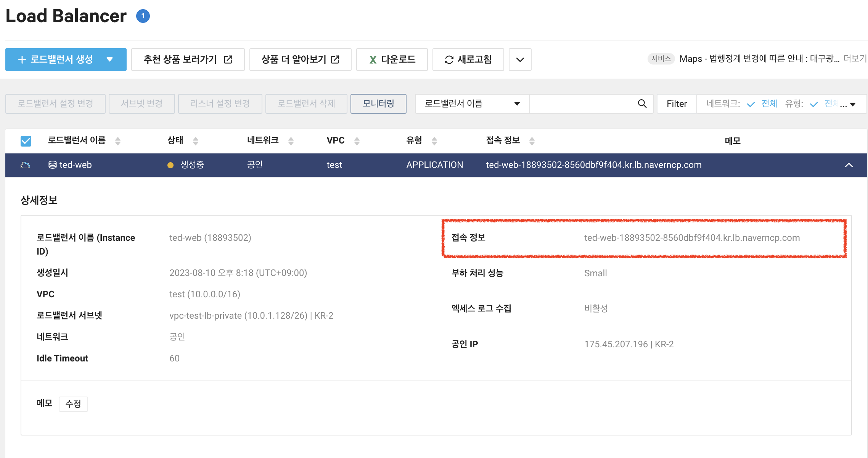The width and height of the screenshot is (868, 458).
Task: Open 로드밸런서 생성 dropdown arrow
Action: [110, 60]
